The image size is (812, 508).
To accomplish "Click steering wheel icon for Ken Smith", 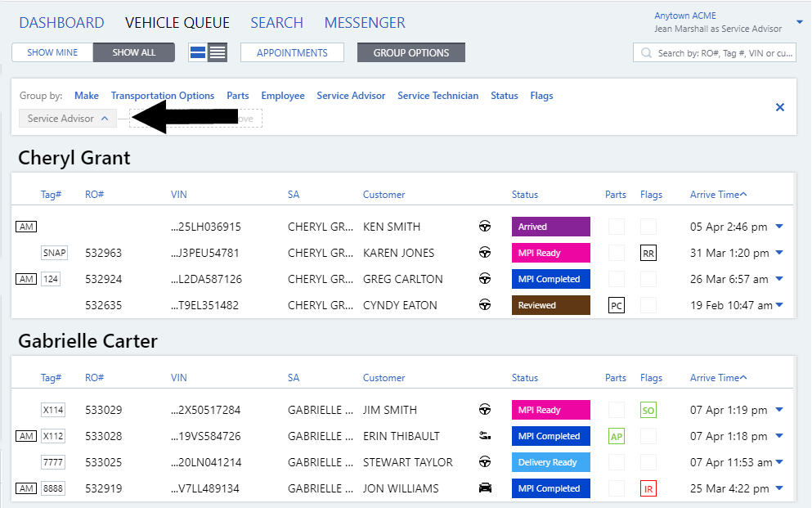I will click(485, 227).
